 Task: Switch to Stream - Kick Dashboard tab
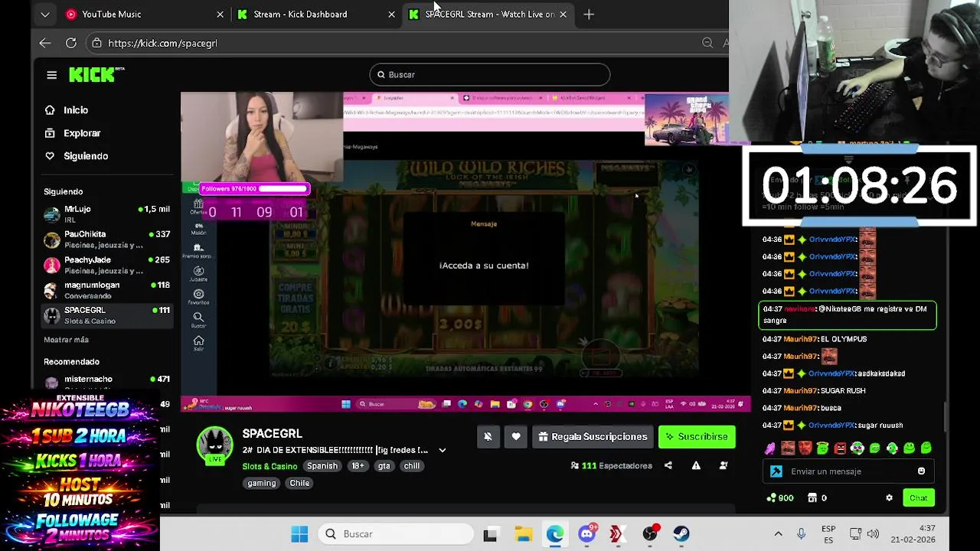315,15
